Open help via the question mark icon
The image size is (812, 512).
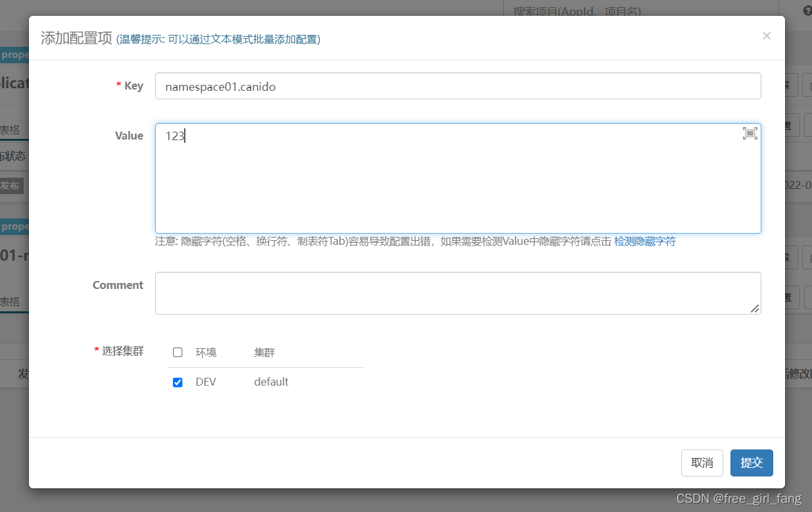[807, 11]
